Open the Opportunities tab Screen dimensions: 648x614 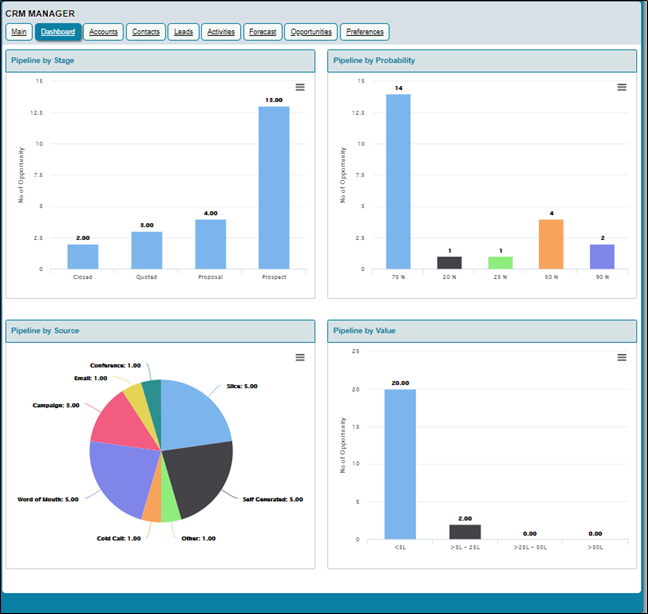(311, 32)
